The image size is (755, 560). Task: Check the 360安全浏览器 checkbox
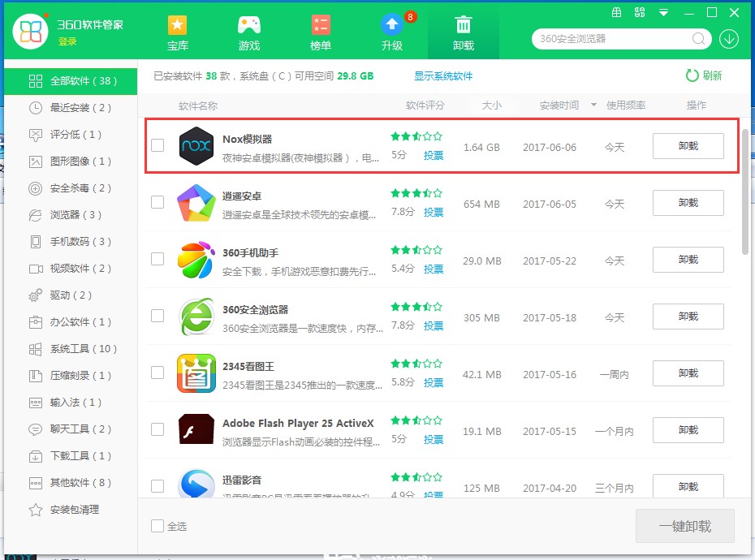pos(157,317)
